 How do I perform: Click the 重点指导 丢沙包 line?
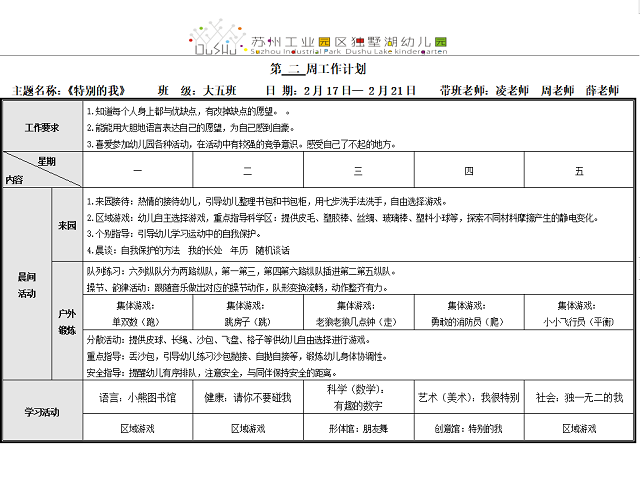pos(237,356)
